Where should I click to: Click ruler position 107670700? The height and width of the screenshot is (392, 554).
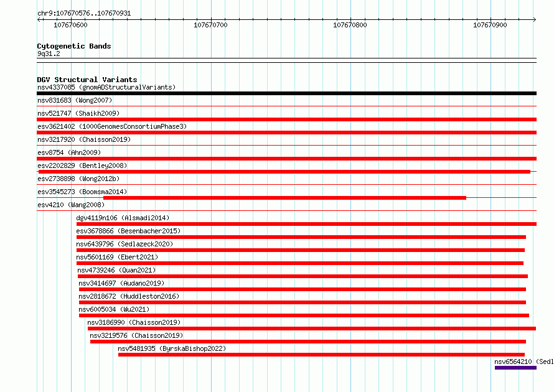[x=210, y=25]
